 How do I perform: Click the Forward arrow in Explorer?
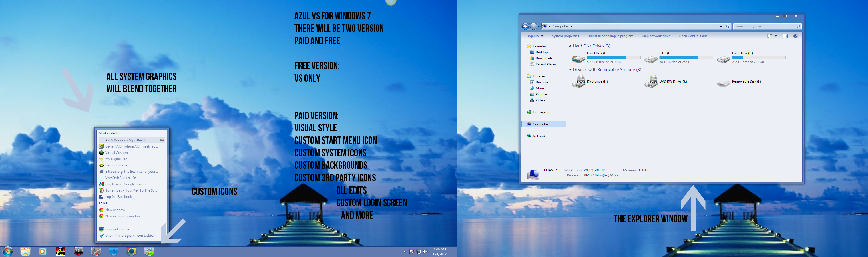click(x=533, y=26)
